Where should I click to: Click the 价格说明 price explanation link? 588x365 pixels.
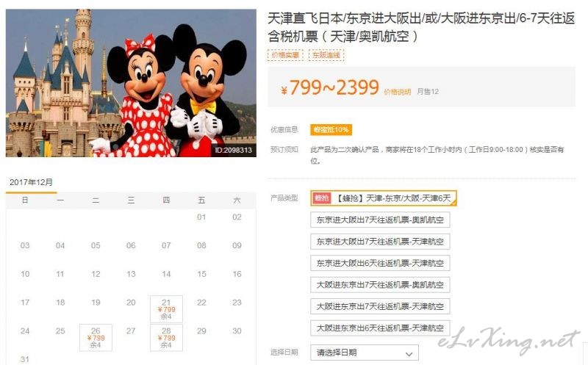397,93
